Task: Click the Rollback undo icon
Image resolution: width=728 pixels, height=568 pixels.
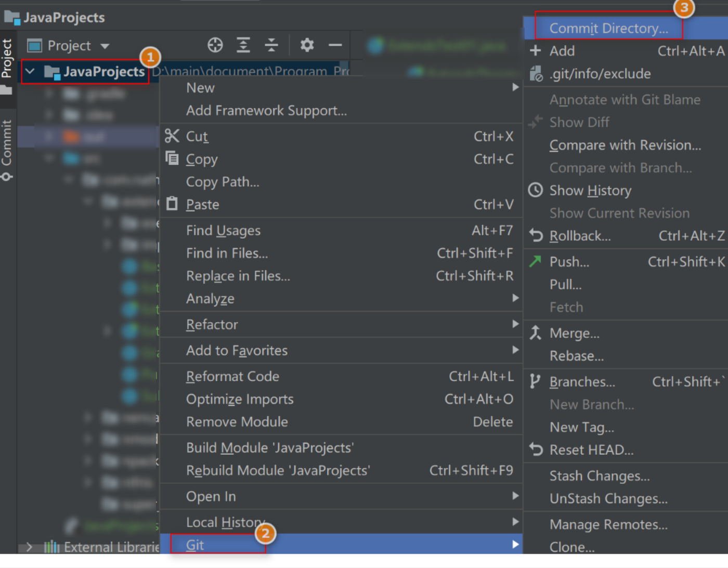Action: tap(535, 235)
